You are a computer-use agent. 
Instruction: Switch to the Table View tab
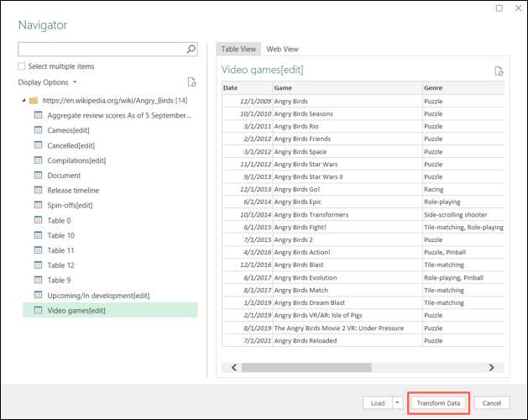pos(238,50)
